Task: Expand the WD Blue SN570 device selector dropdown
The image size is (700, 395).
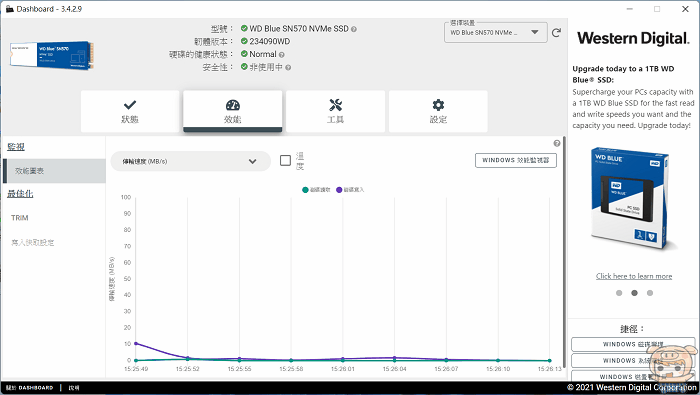Action: click(496, 33)
